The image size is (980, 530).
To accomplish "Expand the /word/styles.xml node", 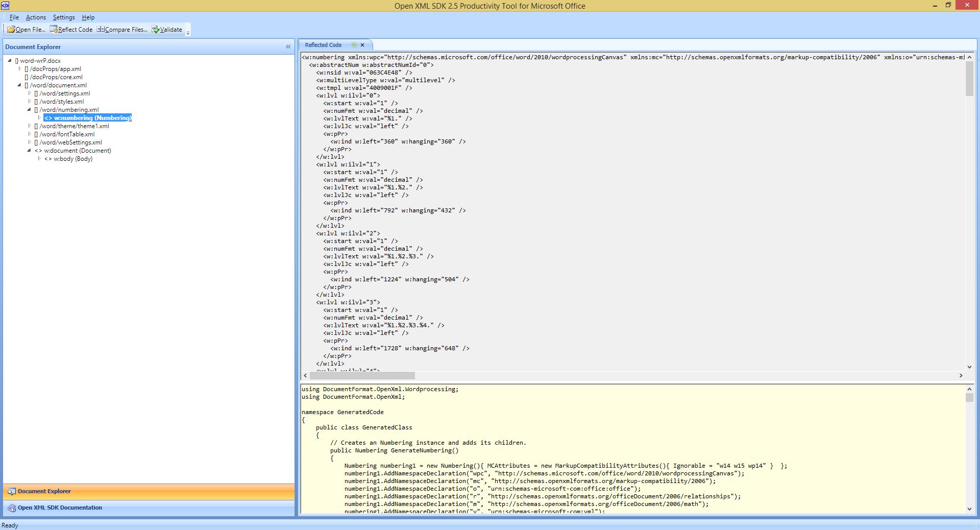I will click(x=30, y=101).
